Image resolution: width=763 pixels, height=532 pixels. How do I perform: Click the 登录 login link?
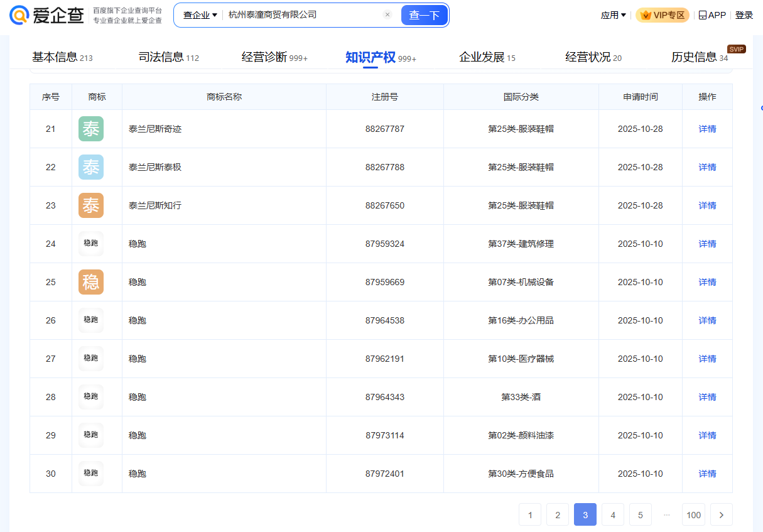tap(744, 15)
